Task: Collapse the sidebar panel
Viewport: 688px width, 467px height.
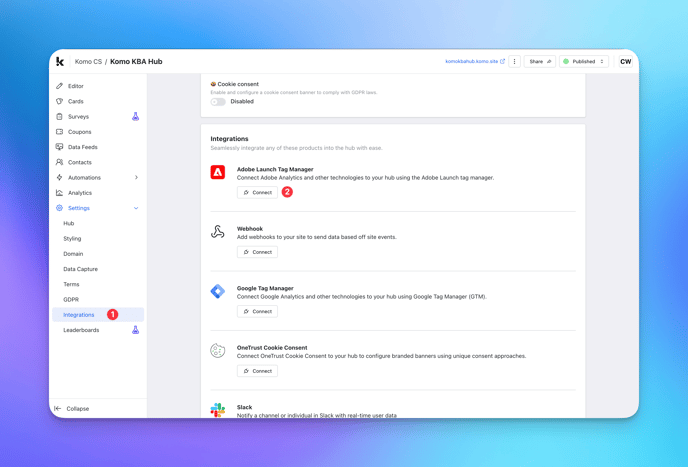Action: point(72,409)
